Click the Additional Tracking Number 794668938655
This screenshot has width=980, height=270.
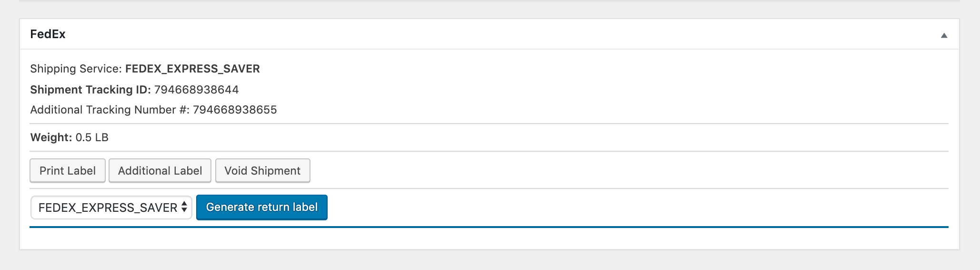pos(235,110)
